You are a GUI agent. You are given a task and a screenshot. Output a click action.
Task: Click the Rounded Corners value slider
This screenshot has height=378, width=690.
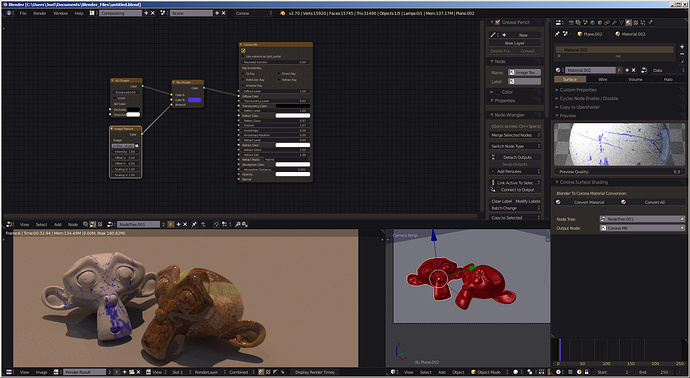(275, 62)
